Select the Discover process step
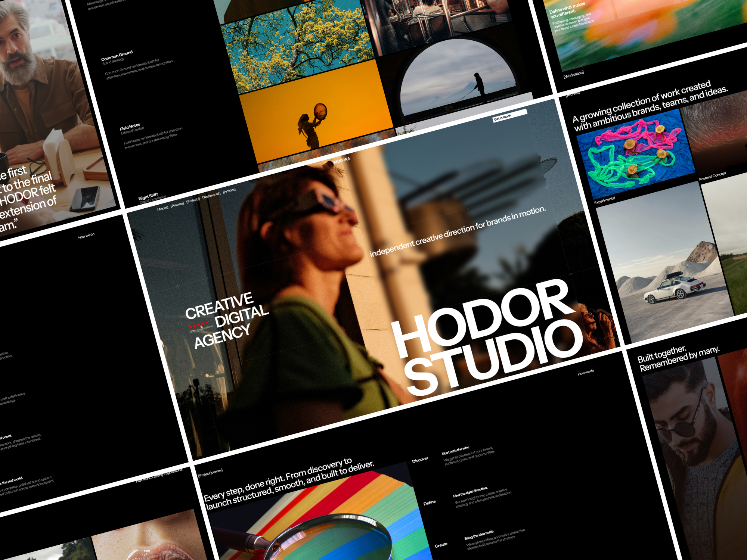The width and height of the screenshot is (747, 560). coord(420,460)
